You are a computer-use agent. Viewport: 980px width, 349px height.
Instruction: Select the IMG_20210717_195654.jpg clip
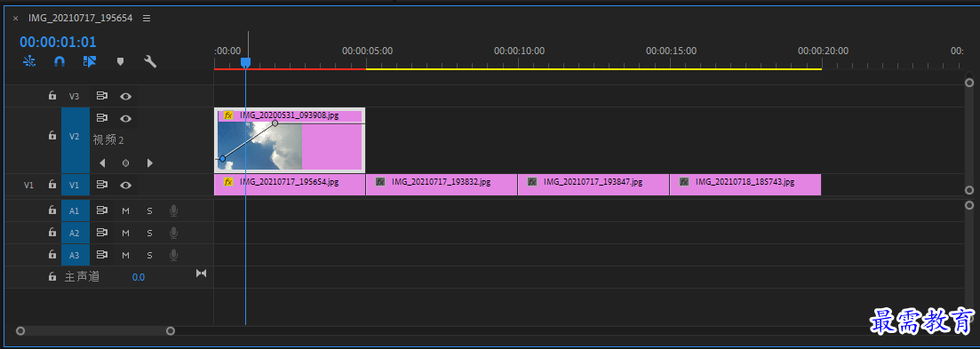click(290, 185)
